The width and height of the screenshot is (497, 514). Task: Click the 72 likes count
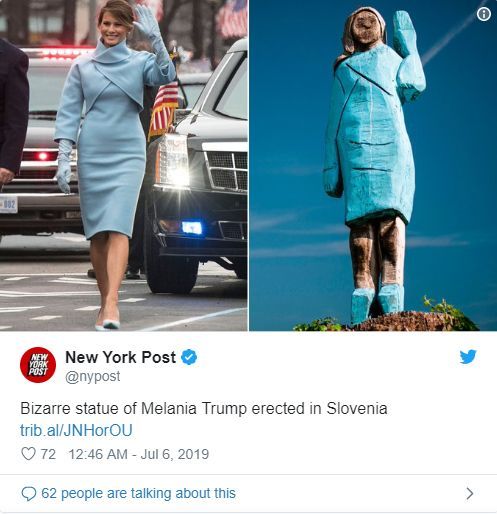(48, 454)
